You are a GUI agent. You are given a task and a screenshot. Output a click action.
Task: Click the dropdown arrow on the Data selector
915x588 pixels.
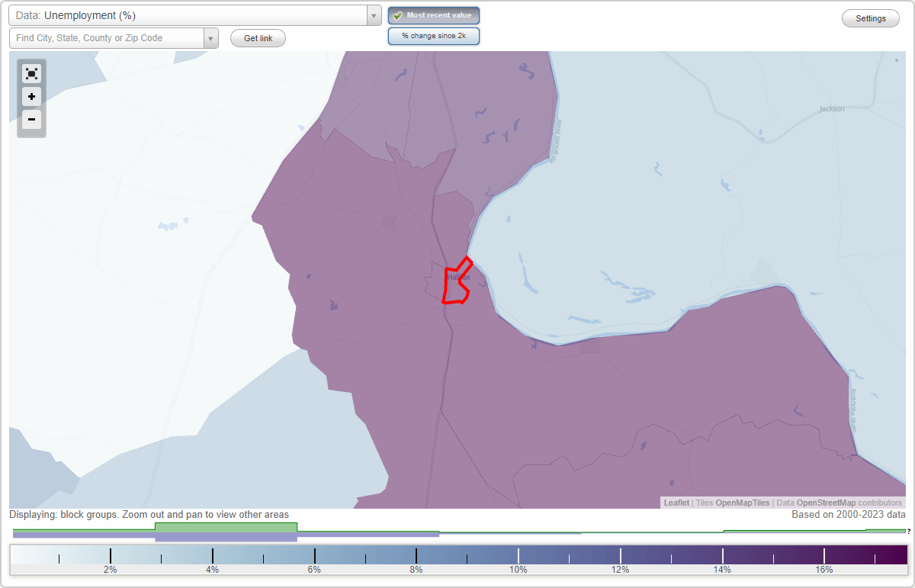point(373,14)
